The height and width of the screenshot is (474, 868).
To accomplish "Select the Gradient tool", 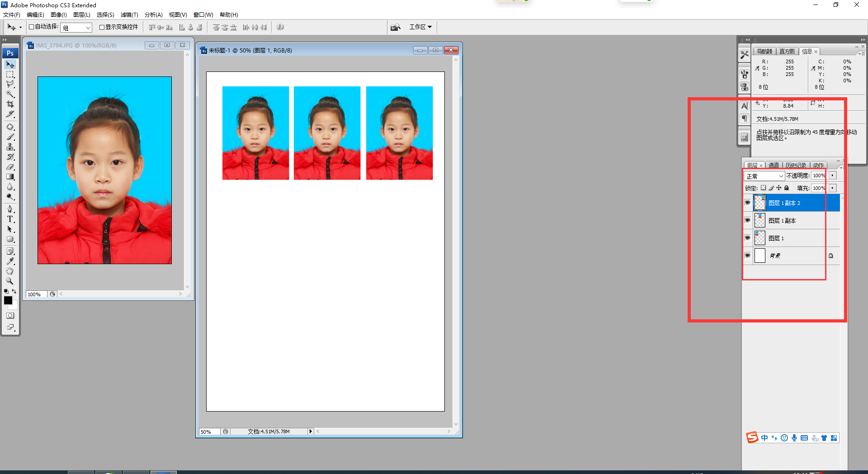I will click(x=10, y=177).
